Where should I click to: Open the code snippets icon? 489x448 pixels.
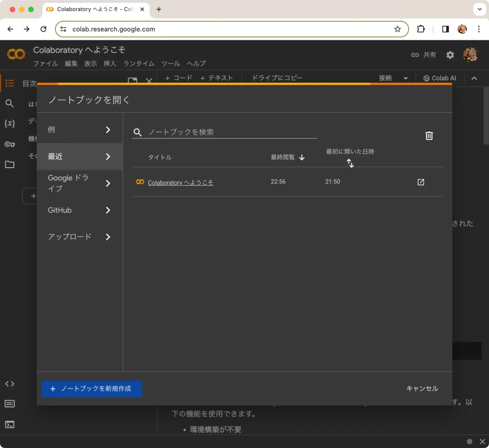(10, 384)
